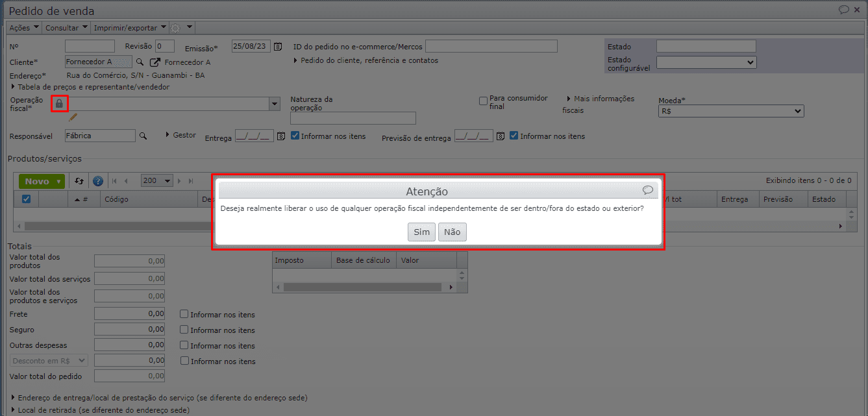
Task: Toggle the select-all checkbox in the products grid
Action: click(x=27, y=199)
